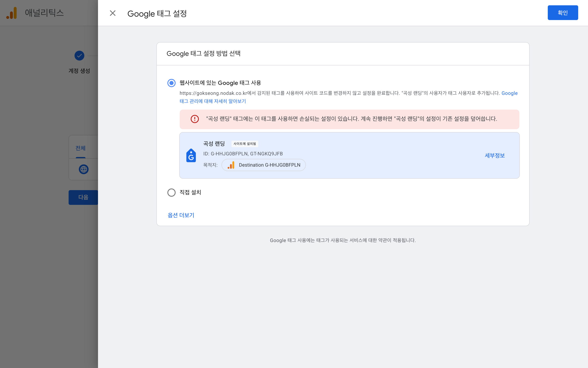Image resolution: width=588 pixels, height=368 pixels.
Task: Click the 곡성 랜딩 tag name
Action: [214, 144]
